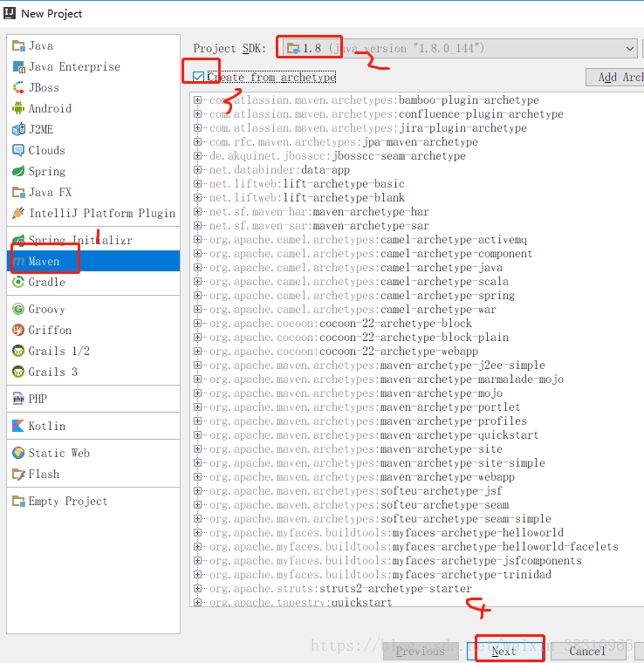Select cocoon-22-archetype-webapp row

tap(343, 351)
